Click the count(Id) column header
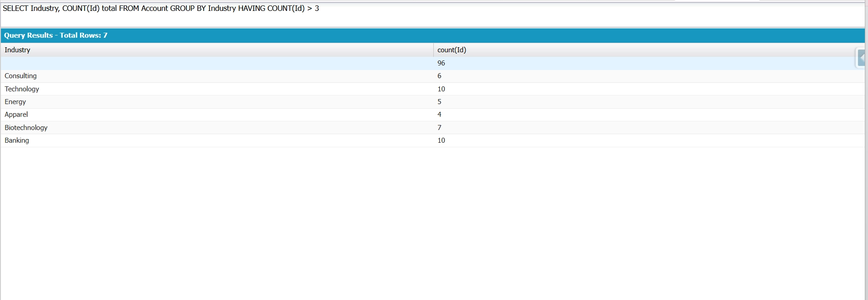The width and height of the screenshot is (868, 300). point(649,50)
